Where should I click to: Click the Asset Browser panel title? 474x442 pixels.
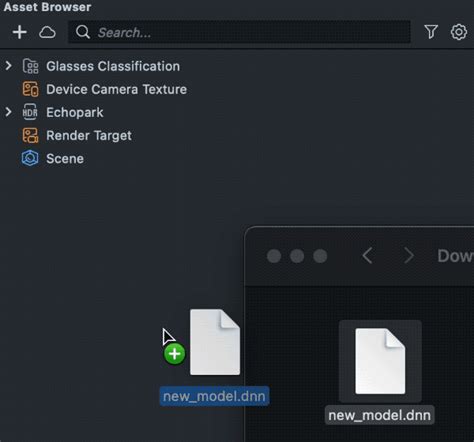pyautogui.click(x=47, y=7)
